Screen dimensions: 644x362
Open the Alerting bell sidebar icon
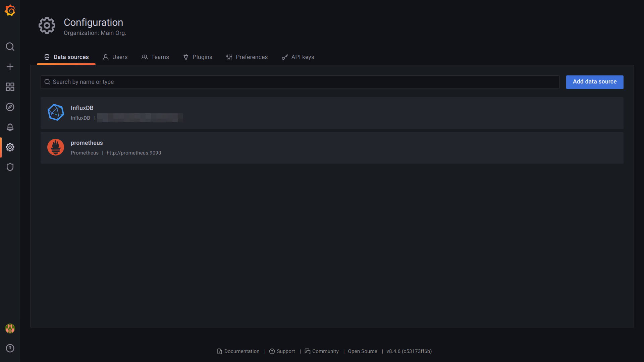click(10, 127)
